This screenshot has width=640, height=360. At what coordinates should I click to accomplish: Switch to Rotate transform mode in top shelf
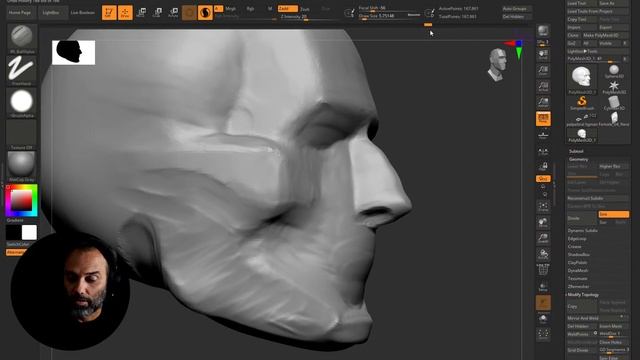[x=173, y=13]
